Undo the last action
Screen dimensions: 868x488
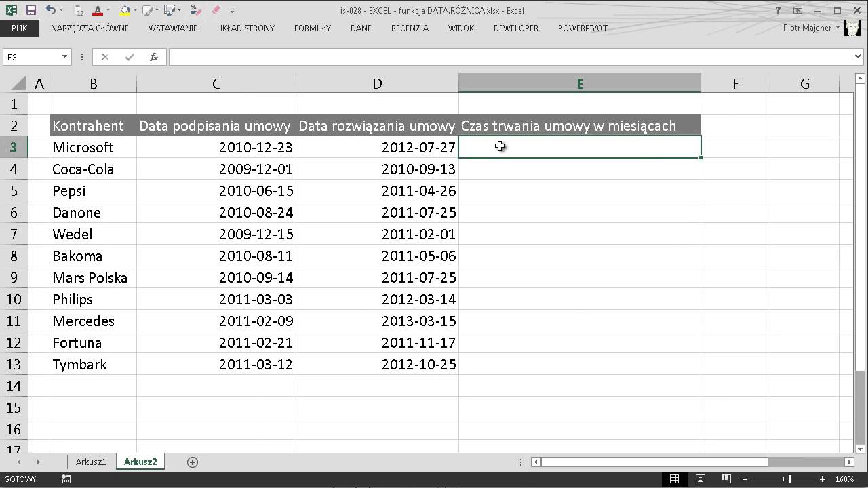coord(51,10)
